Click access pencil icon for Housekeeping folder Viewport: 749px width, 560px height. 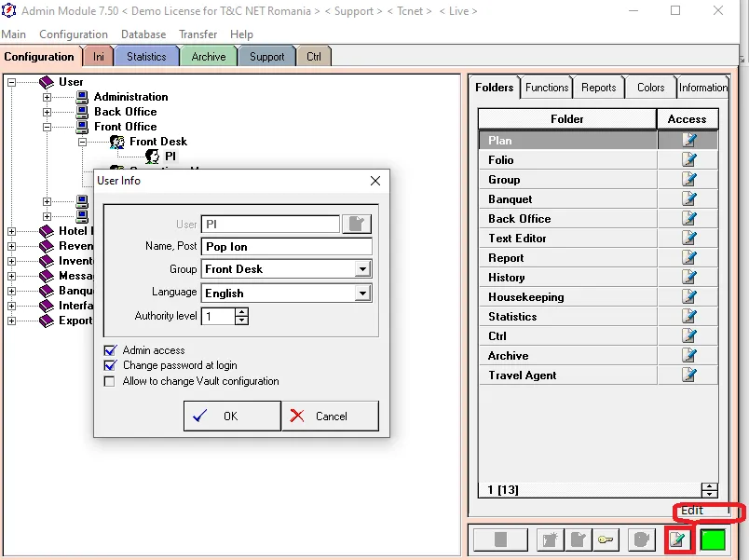(688, 296)
